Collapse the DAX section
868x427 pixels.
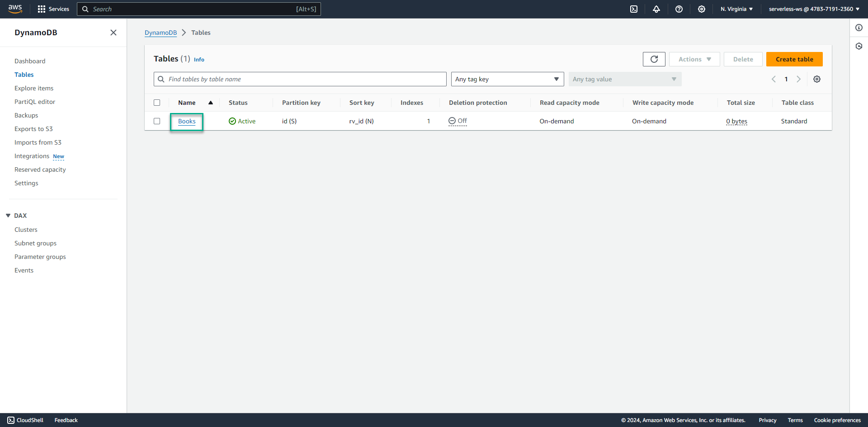[x=8, y=216]
